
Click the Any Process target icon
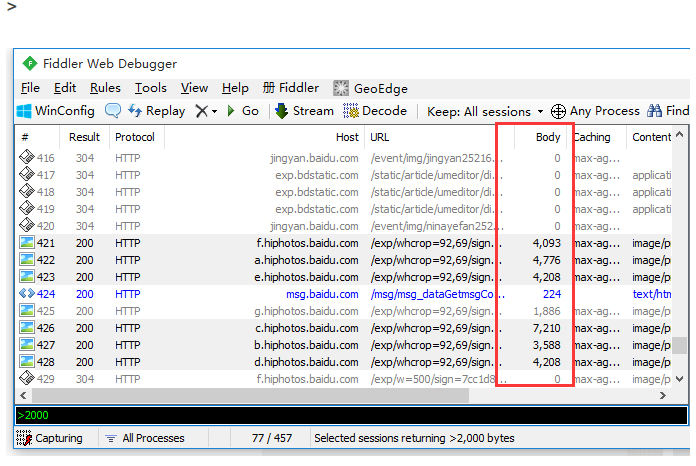coord(558,111)
